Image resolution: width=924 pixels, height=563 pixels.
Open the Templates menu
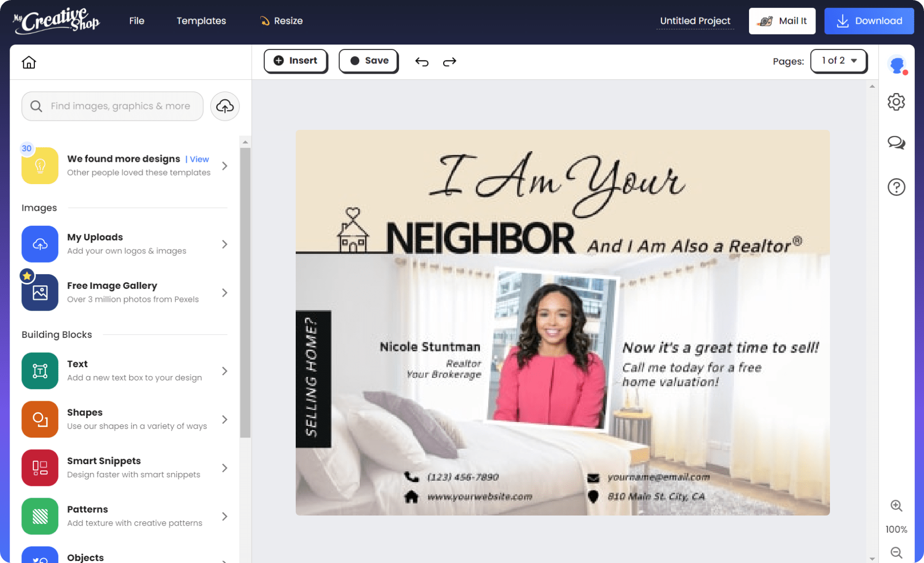(201, 21)
